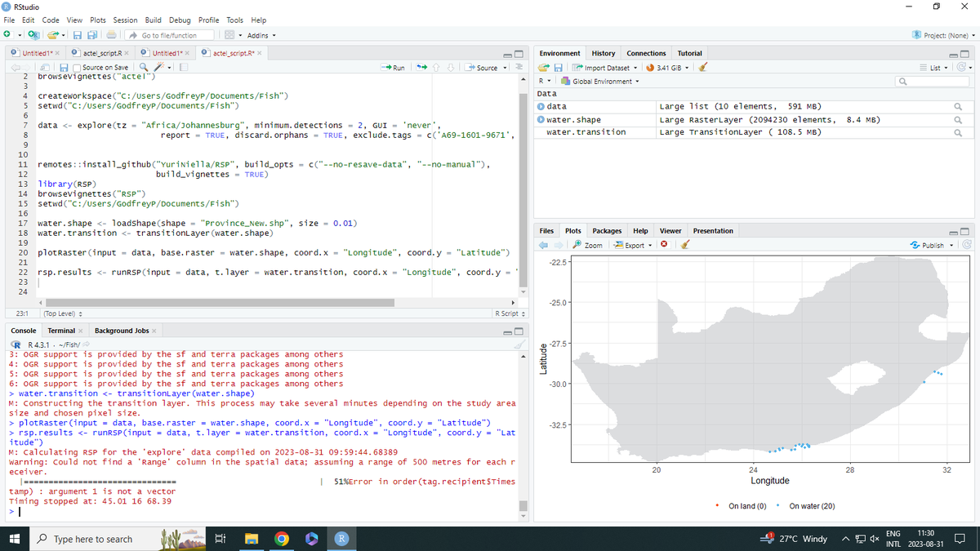Clear all plots with broom icon
This screenshot has width=980, height=551.
(x=685, y=245)
